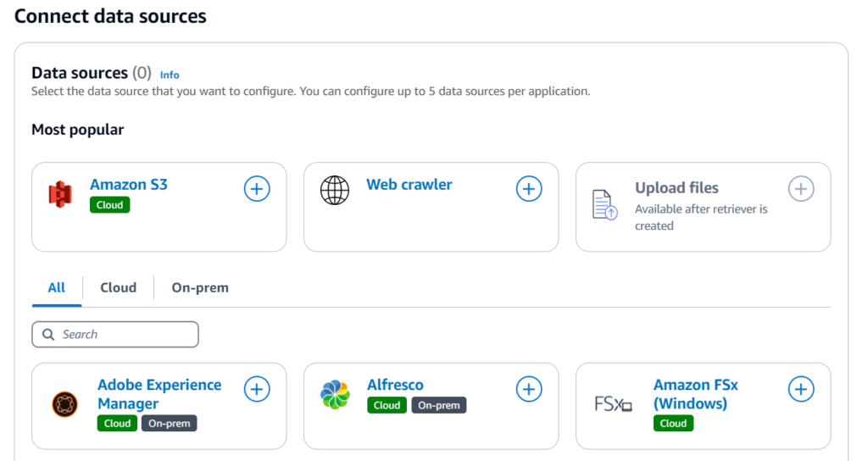Image resolution: width=868 pixels, height=461 pixels.
Task: Add Amazon FSx (Windows) with plus icon
Action: click(801, 389)
